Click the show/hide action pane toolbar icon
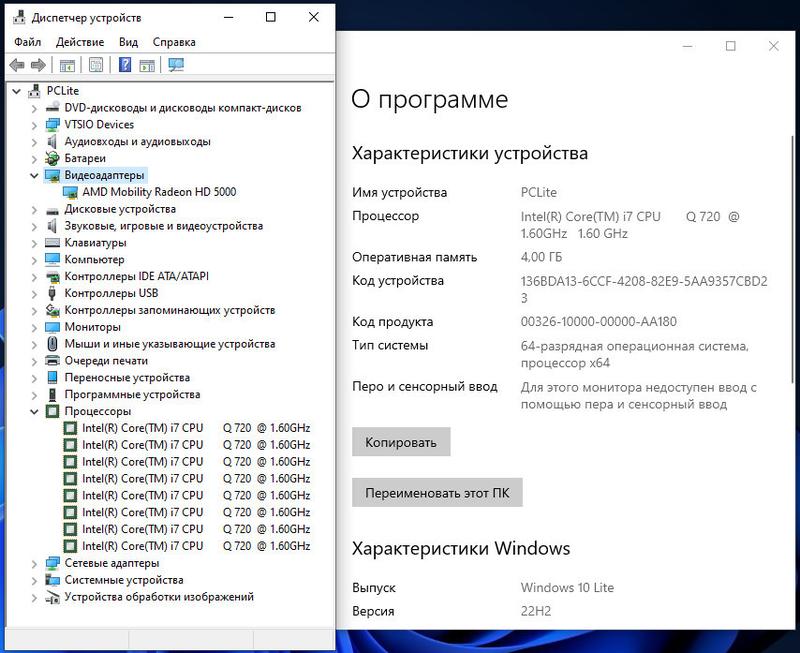This screenshot has width=800, height=653. coord(146,66)
